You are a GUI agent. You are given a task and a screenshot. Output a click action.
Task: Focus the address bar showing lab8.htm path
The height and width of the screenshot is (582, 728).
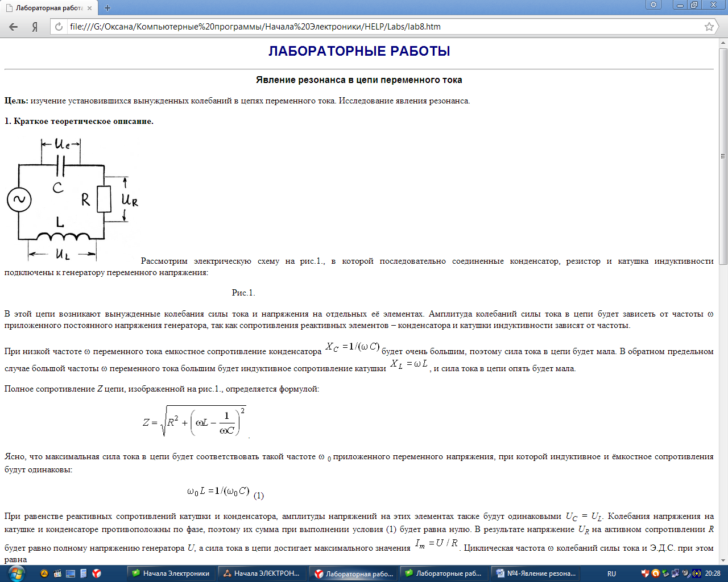pos(384,27)
